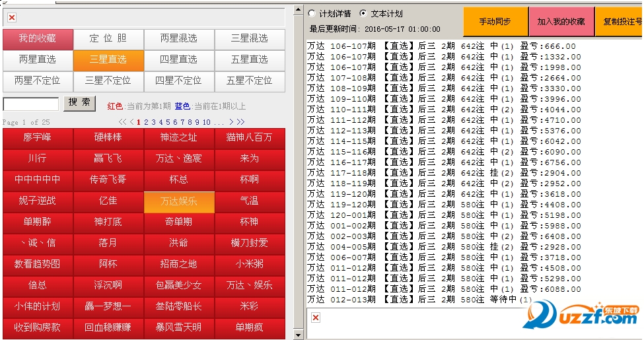Select the 气温 plan button
644x340 pixels.
(250, 201)
